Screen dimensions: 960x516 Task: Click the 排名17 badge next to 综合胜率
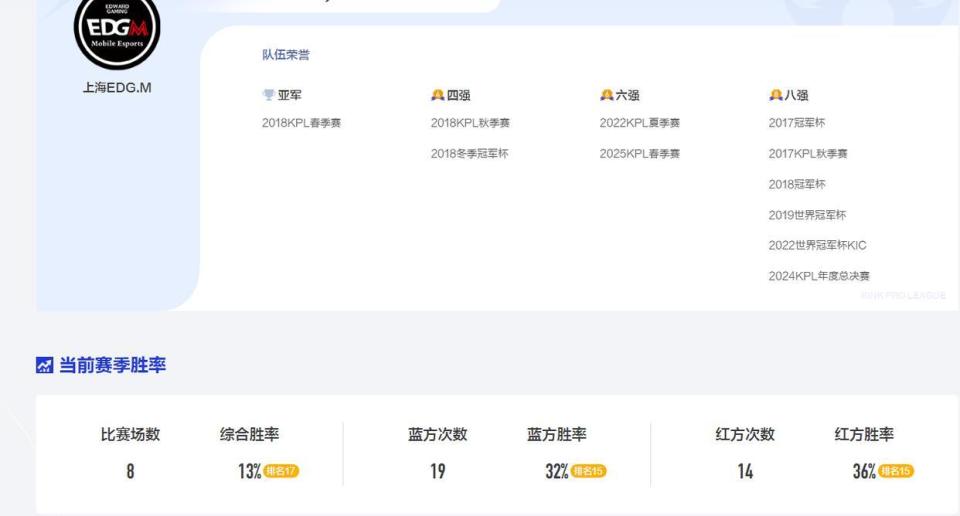click(x=281, y=471)
